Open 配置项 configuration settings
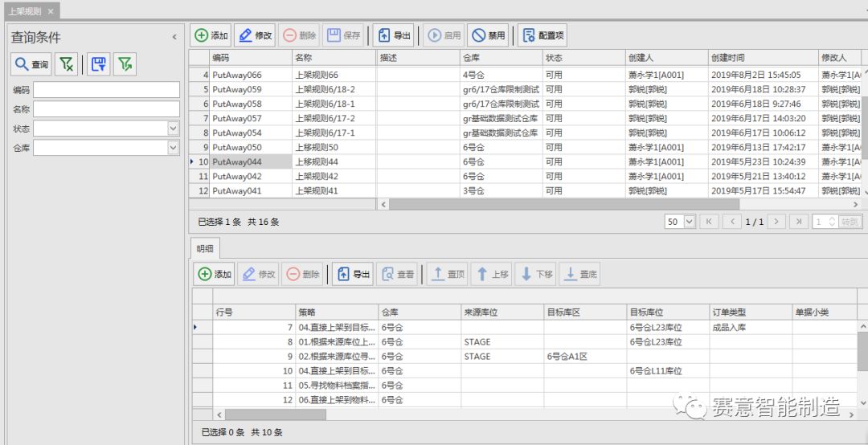 pos(542,35)
